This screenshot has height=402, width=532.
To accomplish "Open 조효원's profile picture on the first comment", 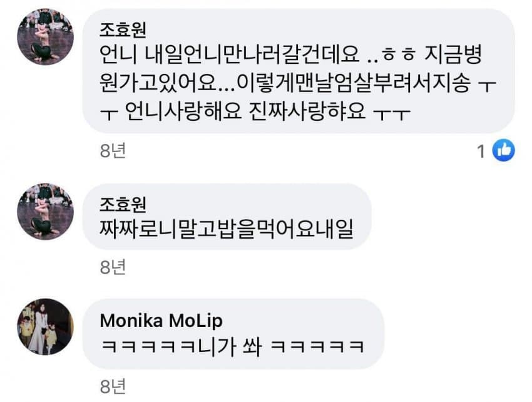I will [x=46, y=37].
